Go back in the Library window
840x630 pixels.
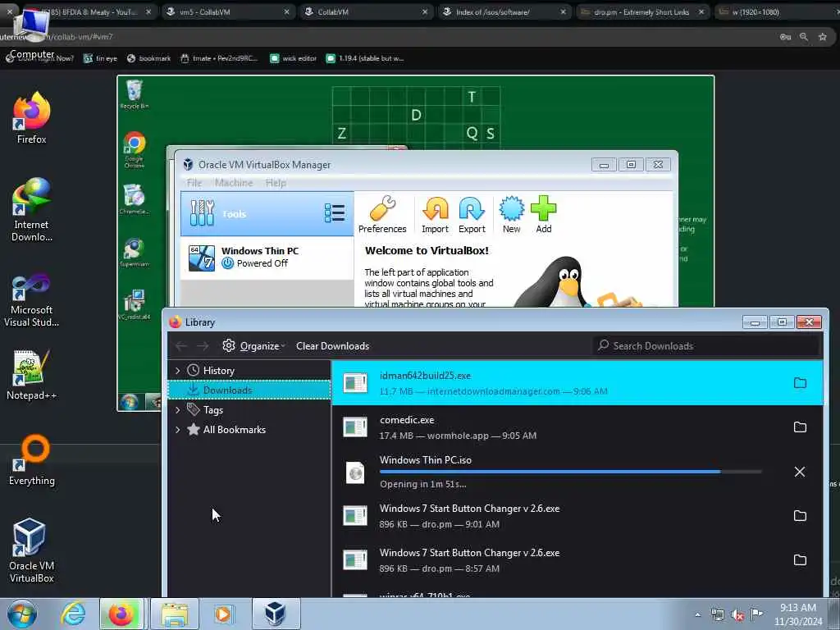(x=181, y=346)
